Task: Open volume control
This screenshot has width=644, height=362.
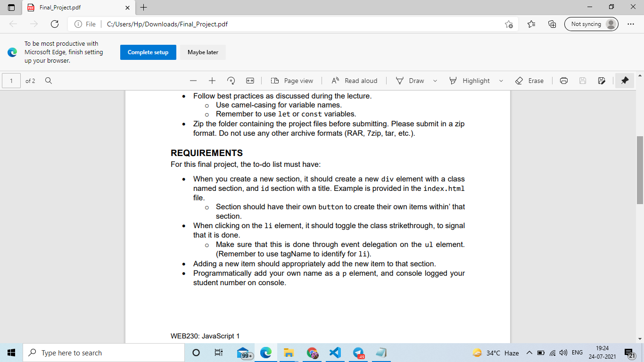Action: point(563,353)
